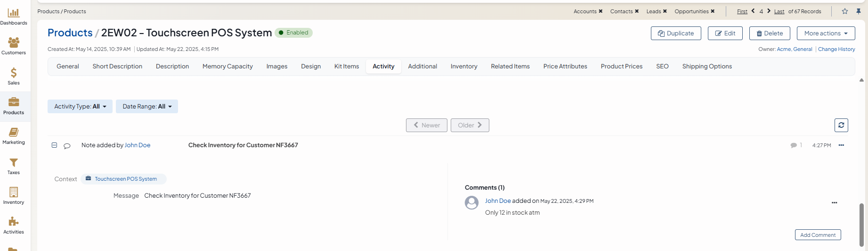Open Dashboards from the sidebar
The width and height of the screenshot is (868, 251).
[x=14, y=17]
